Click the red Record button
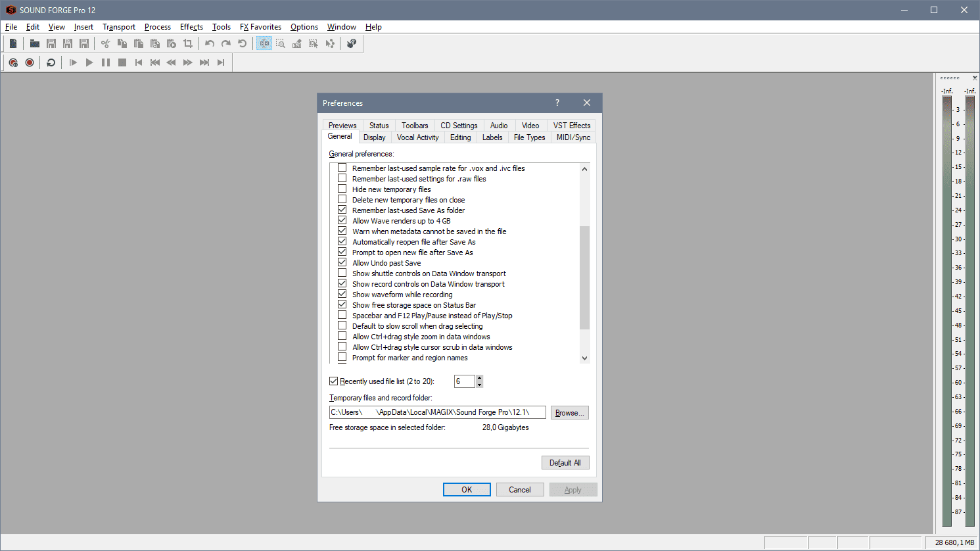 click(x=30, y=62)
